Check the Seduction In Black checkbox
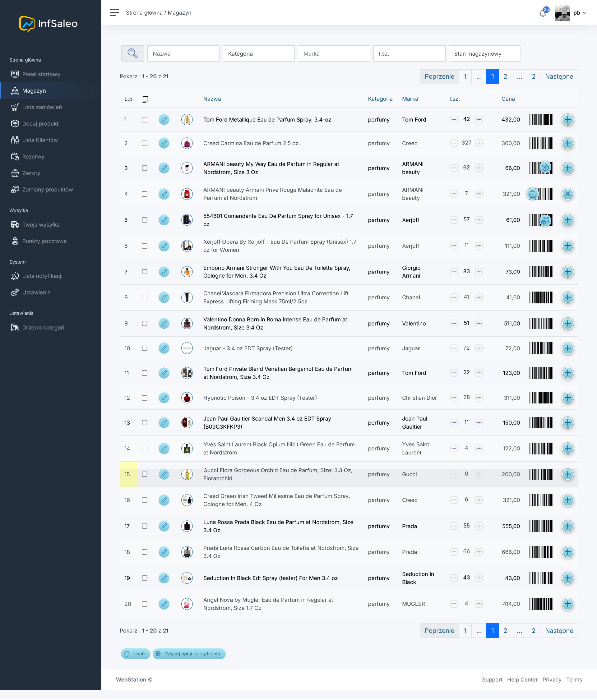597x700 pixels. 145,578
